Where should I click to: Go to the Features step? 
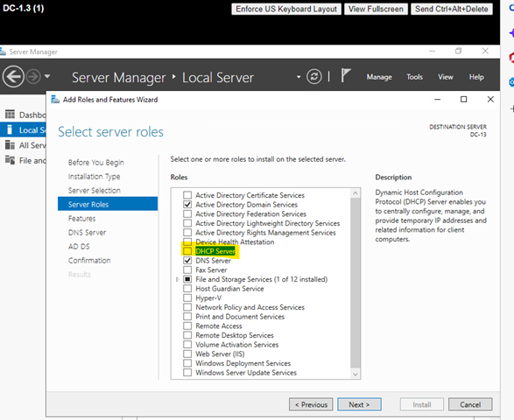(82, 219)
